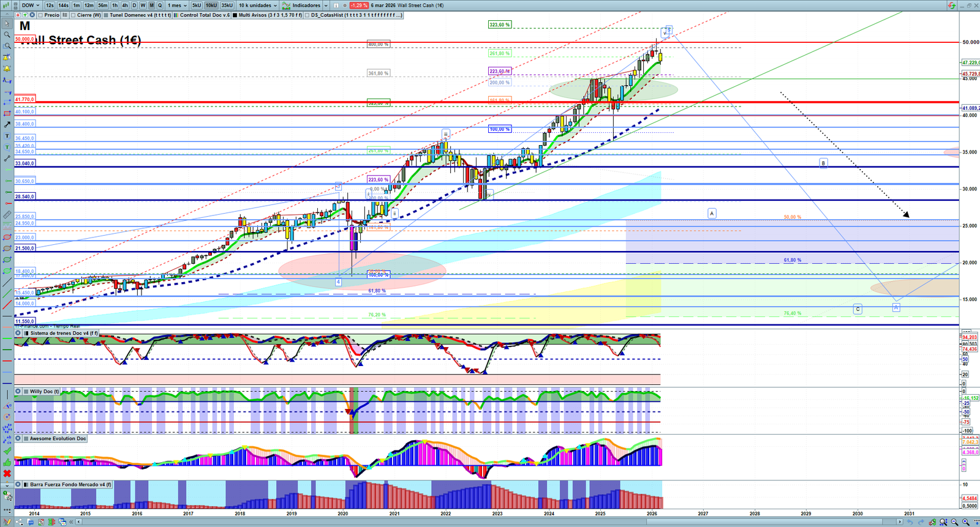Image resolution: width=980 pixels, height=527 pixels.
Task: Choose the text box T tool
Action: click(7, 136)
